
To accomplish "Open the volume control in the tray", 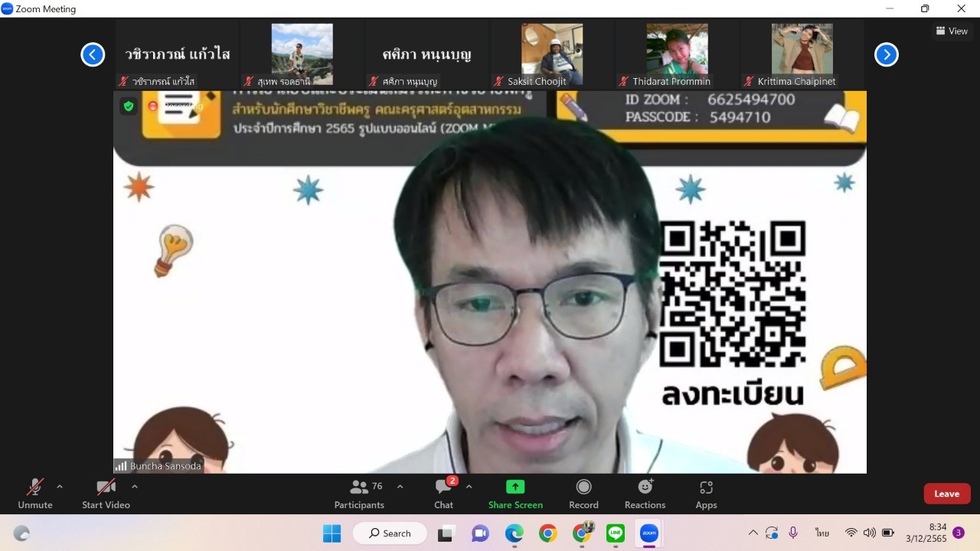I will tap(869, 533).
